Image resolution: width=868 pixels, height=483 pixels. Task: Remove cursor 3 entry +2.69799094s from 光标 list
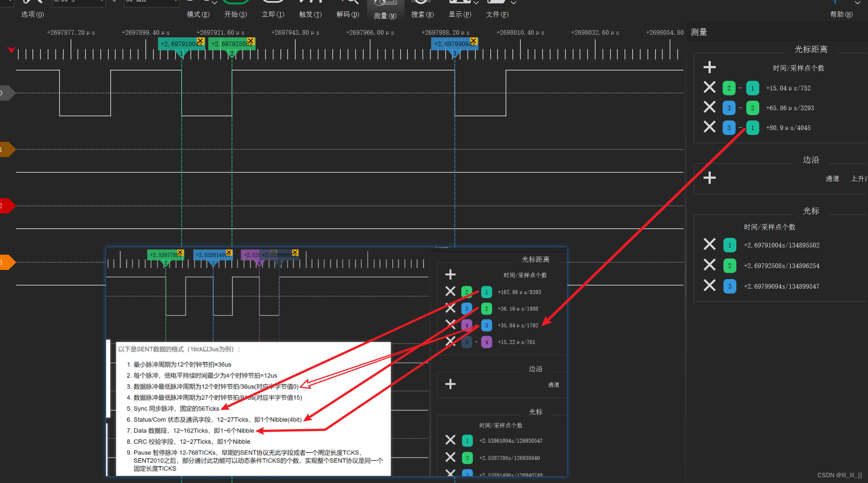pyautogui.click(x=709, y=286)
